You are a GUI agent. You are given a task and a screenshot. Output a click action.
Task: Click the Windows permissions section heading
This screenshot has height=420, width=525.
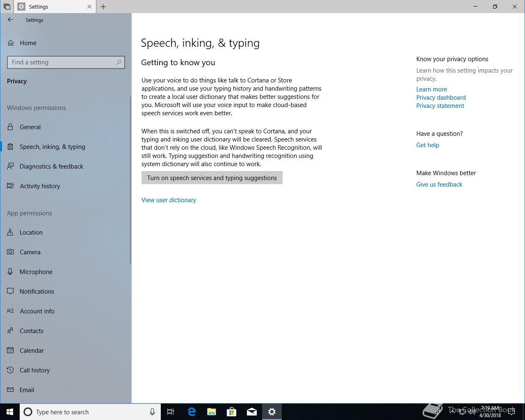point(36,108)
